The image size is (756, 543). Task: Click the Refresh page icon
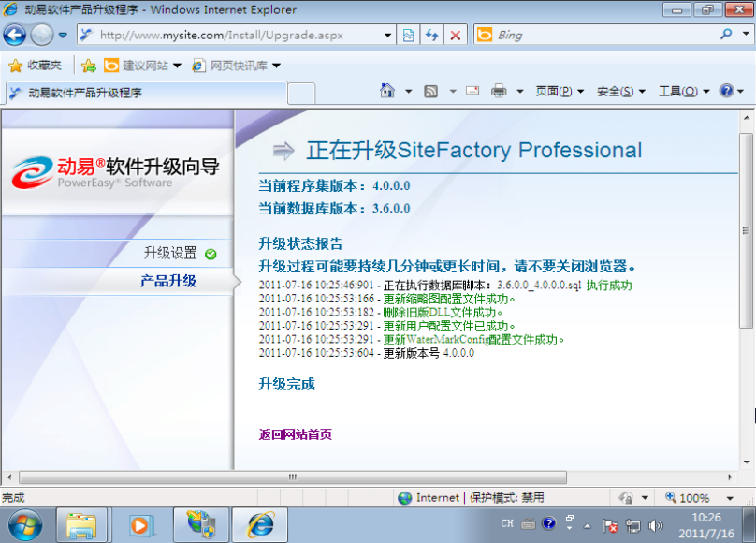(432, 36)
